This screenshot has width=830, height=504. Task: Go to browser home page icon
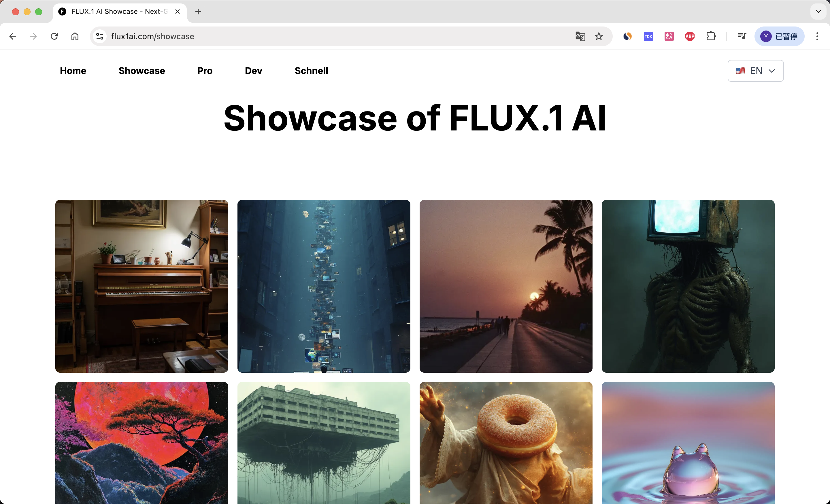75,36
